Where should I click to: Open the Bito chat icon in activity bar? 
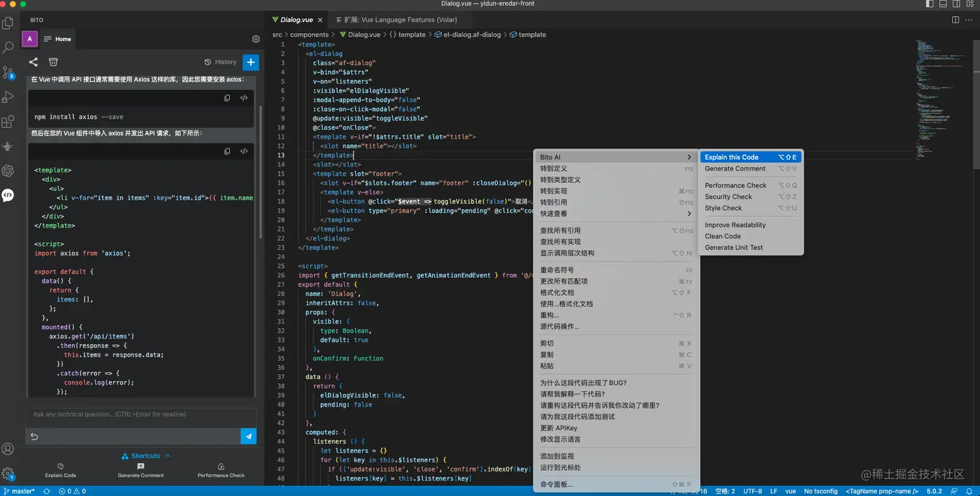tap(8, 195)
